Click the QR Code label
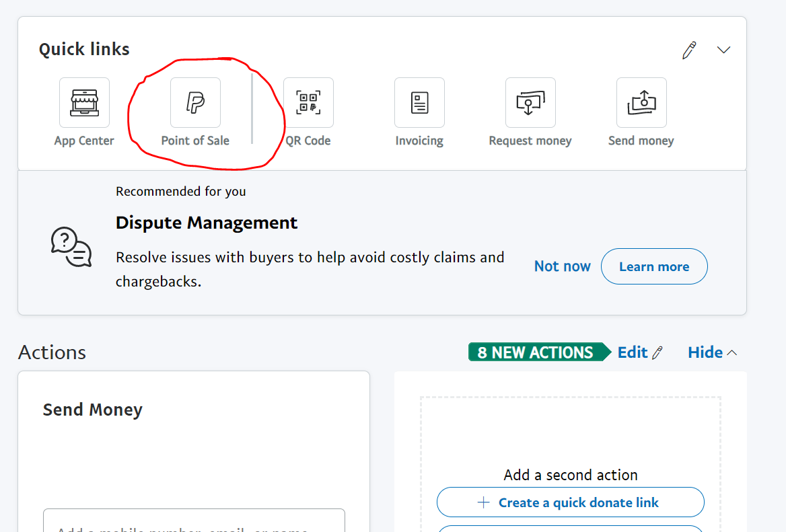The image size is (786, 532). pos(308,141)
